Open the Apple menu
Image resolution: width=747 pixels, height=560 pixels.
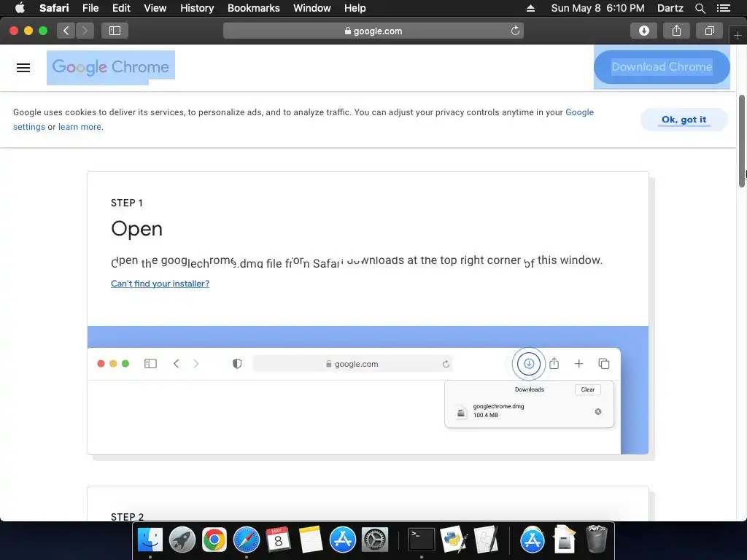coord(20,8)
